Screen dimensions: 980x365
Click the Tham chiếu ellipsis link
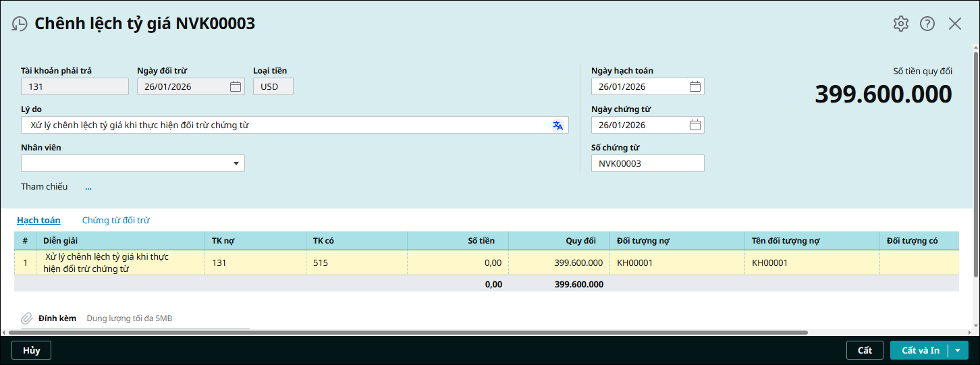coord(88,187)
